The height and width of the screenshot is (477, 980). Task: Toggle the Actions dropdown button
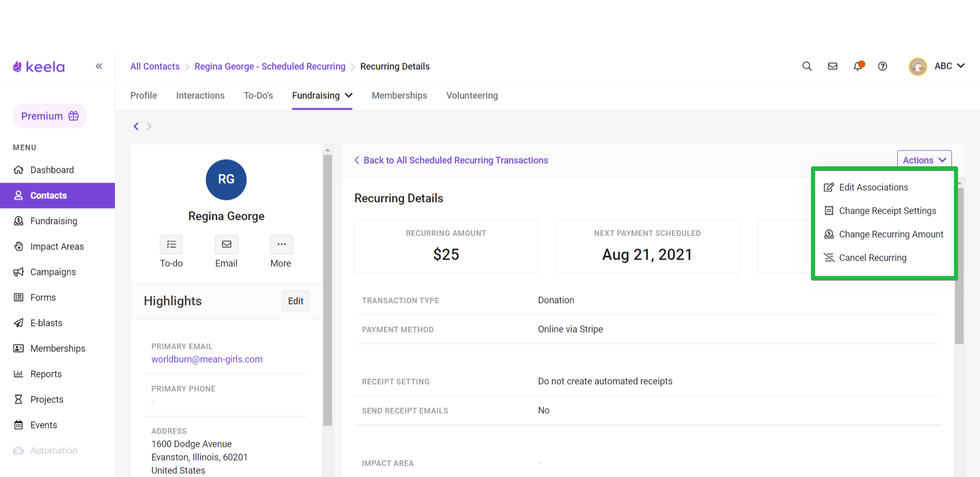tap(924, 160)
